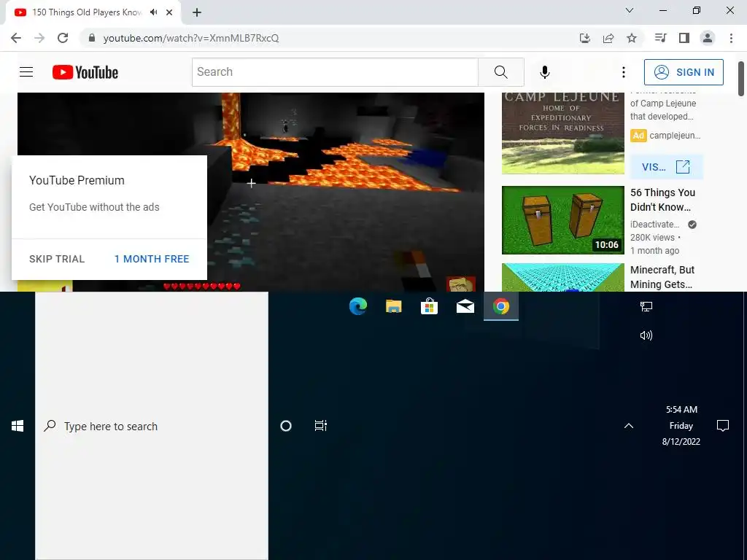This screenshot has width=747, height=560.
Task: Open 56 Things You Didn't Know thumbnail
Action: pyautogui.click(x=562, y=220)
